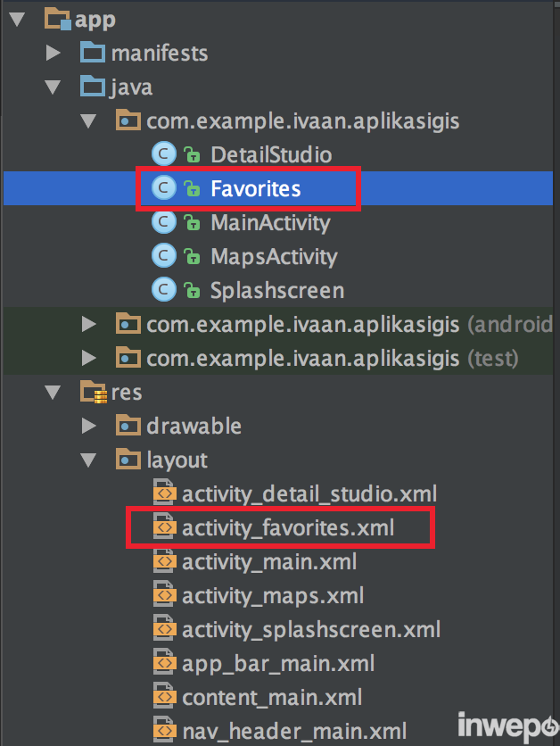
Task: Click the layout folder icon
Action: point(128,460)
